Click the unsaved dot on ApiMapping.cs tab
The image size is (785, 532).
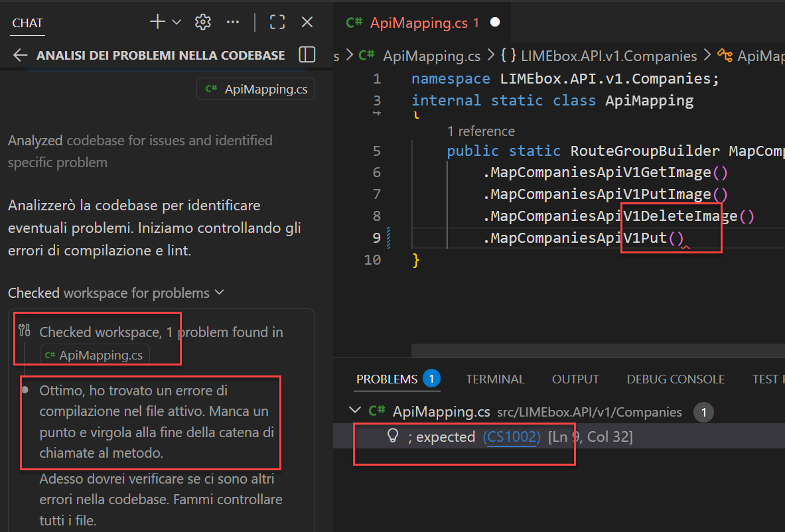(x=494, y=22)
